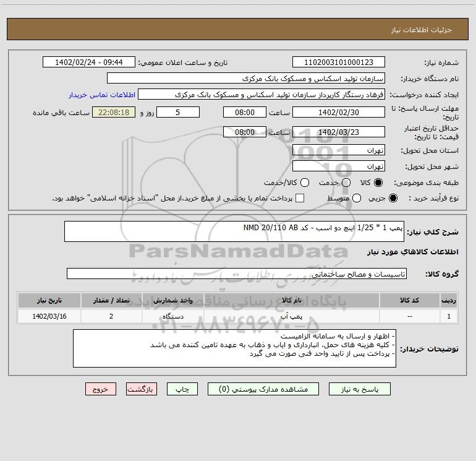Image resolution: width=476 pixels, height=461 pixels.
Task: Click the request creator field فرهاد رستگار
Action: pos(261,95)
